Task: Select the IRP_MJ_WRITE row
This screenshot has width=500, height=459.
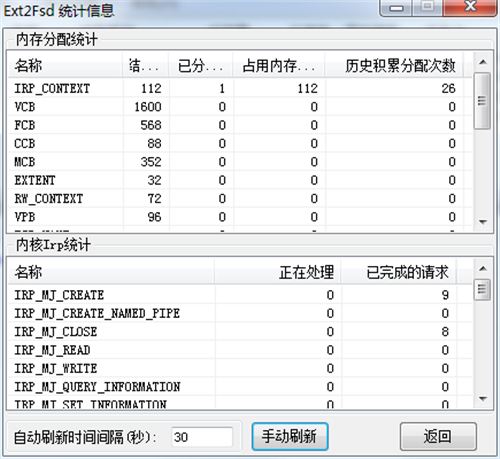Action: (240, 368)
